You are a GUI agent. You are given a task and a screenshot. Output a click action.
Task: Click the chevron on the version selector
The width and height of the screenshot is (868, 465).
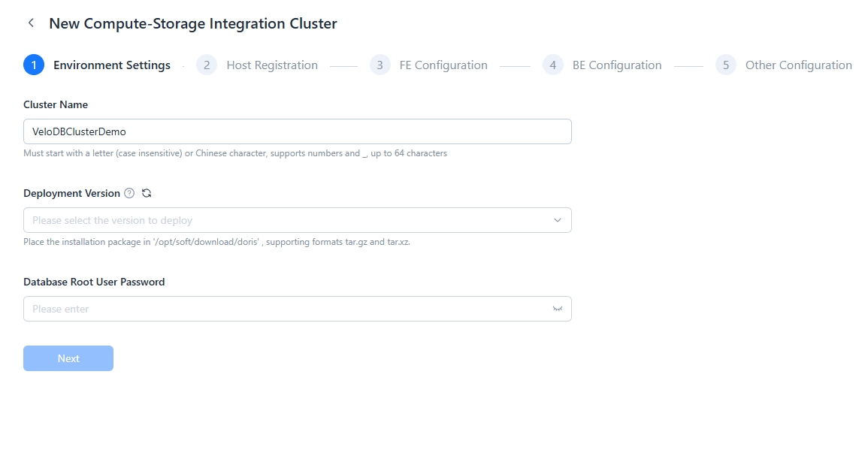pyautogui.click(x=557, y=220)
